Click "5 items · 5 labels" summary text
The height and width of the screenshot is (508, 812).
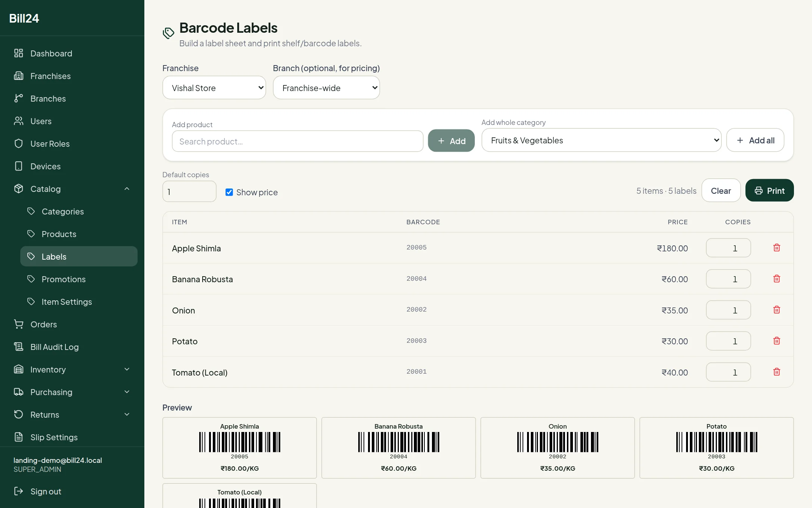tap(666, 191)
